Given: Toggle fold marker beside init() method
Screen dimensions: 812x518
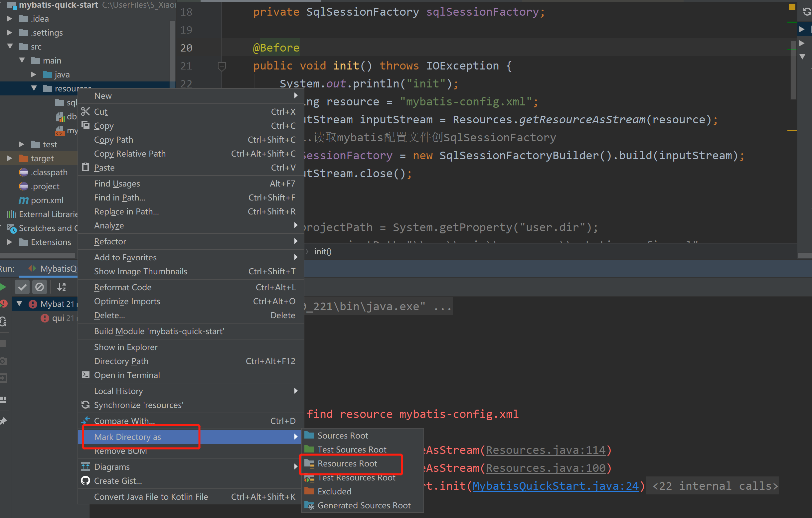Looking at the screenshot, I should click(222, 66).
